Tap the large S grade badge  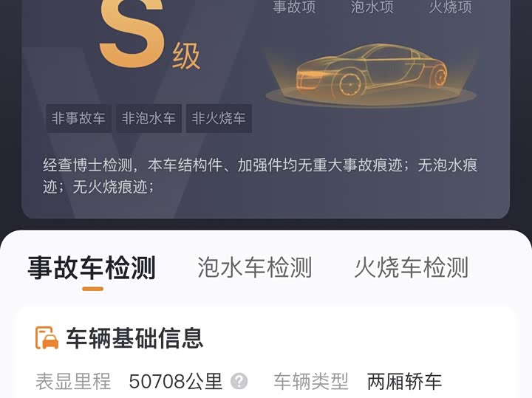[x=132, y=34]
